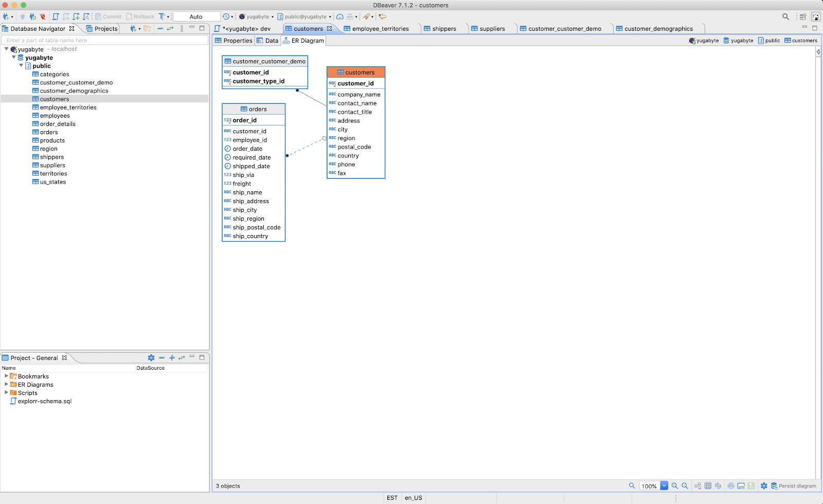Refresh the ER diagram
823x504 pixels.
click(718, 485)
